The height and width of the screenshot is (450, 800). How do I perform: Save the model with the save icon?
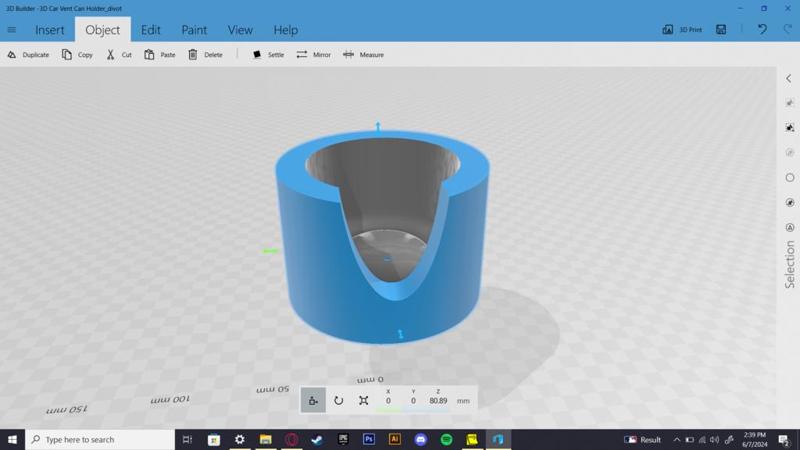pyautogui.click(x=721, y=30)
